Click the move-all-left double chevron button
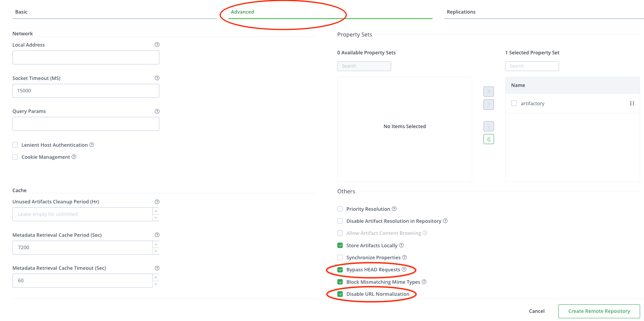The width and height of the screenshot is (644, 321). point(489,139)
